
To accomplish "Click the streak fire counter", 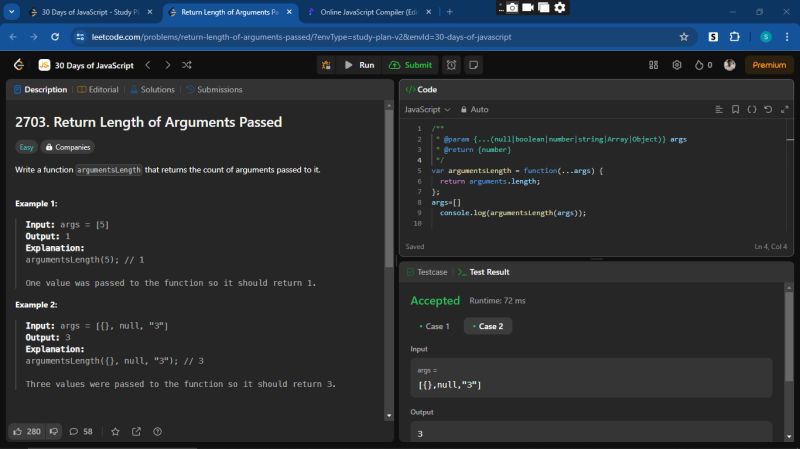I will [704, 65].
